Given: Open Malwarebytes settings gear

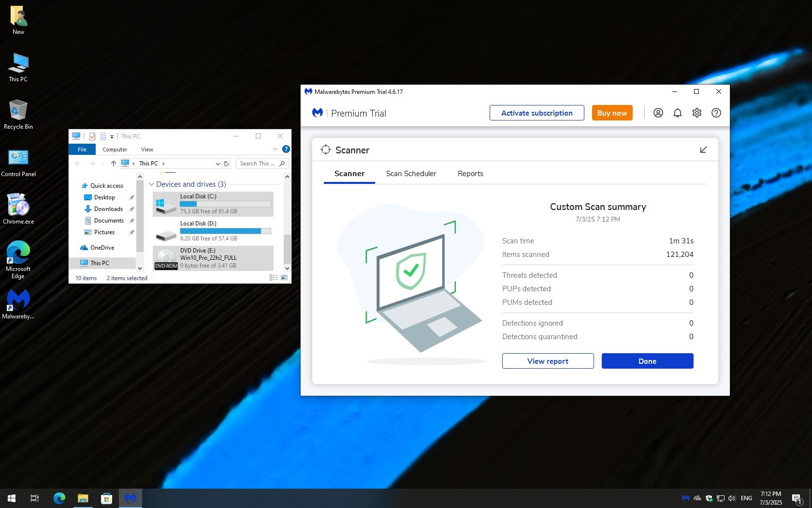Looking at the screenshot, I should point(696,113).
